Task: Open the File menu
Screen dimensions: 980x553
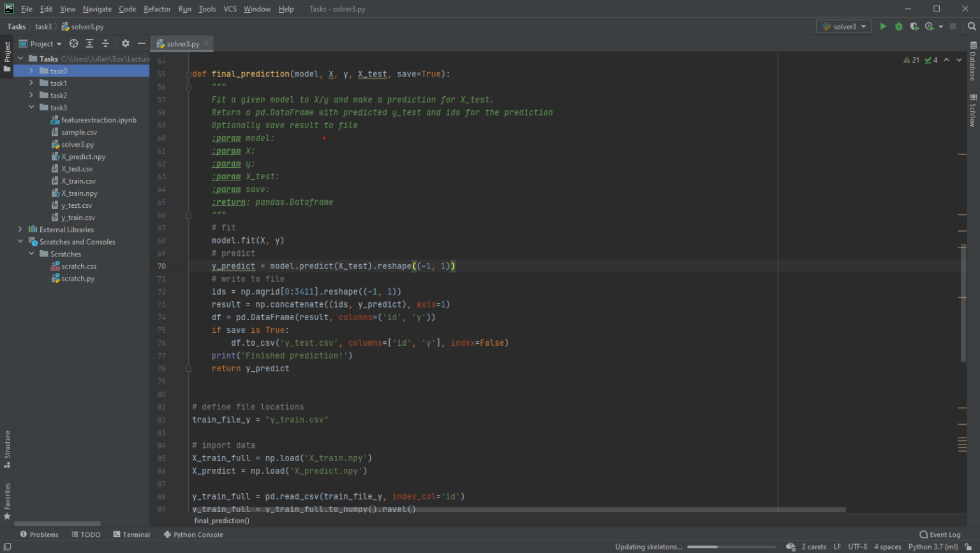Action: [27, 9]
